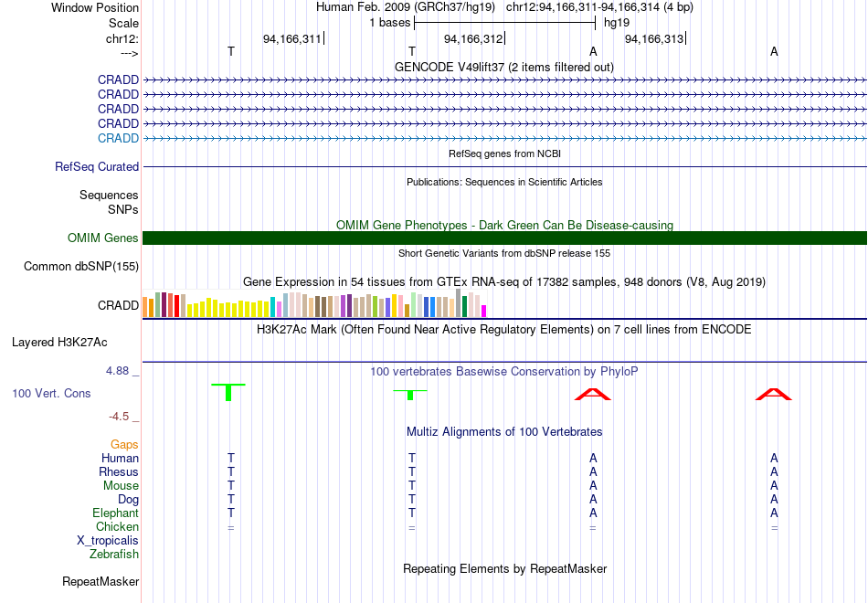Screen dimensions: 868x603
Task: Select the X_tropicalis alignment row label
Action: [x=108, y=541]
